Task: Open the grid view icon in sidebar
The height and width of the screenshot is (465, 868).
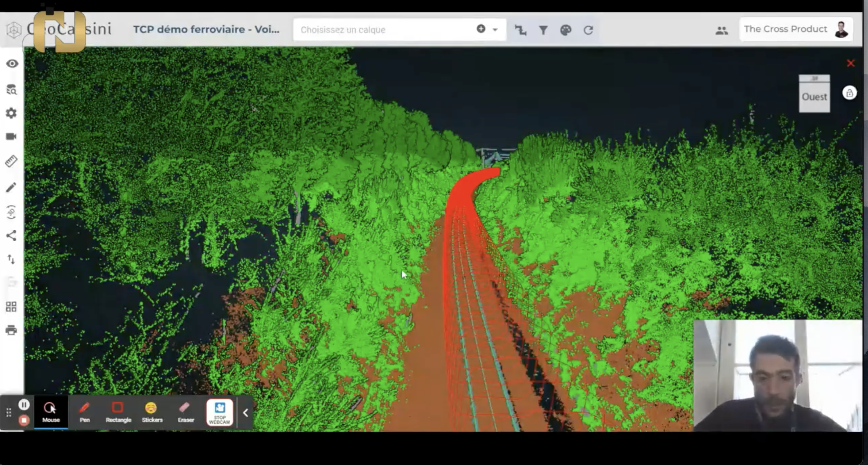Action: point(11,307)
